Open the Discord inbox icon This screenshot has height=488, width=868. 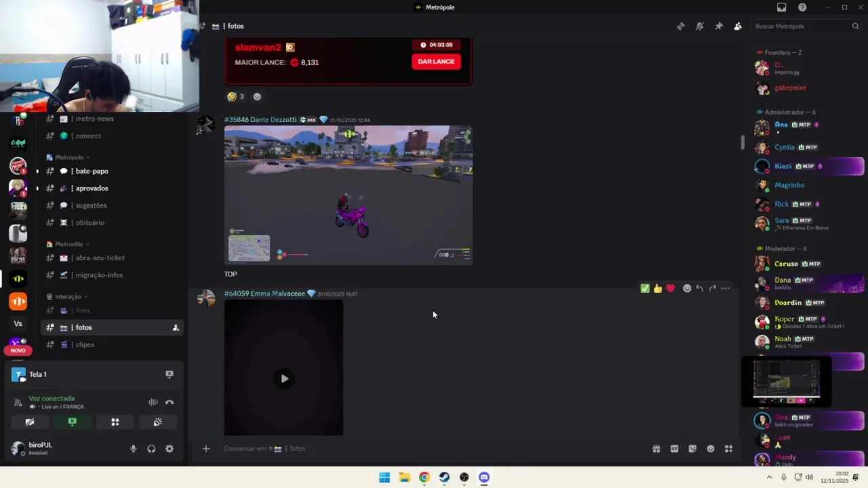click(781, 7)
